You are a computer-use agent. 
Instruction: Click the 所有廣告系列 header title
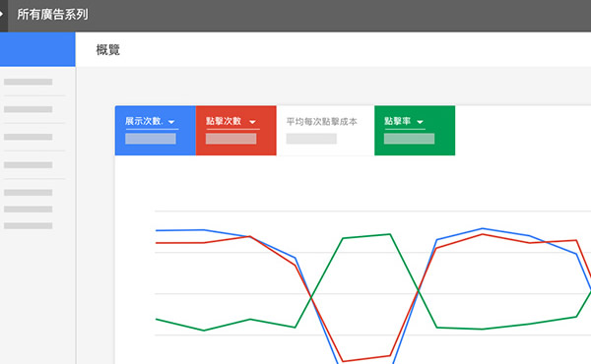click(52, 15)
